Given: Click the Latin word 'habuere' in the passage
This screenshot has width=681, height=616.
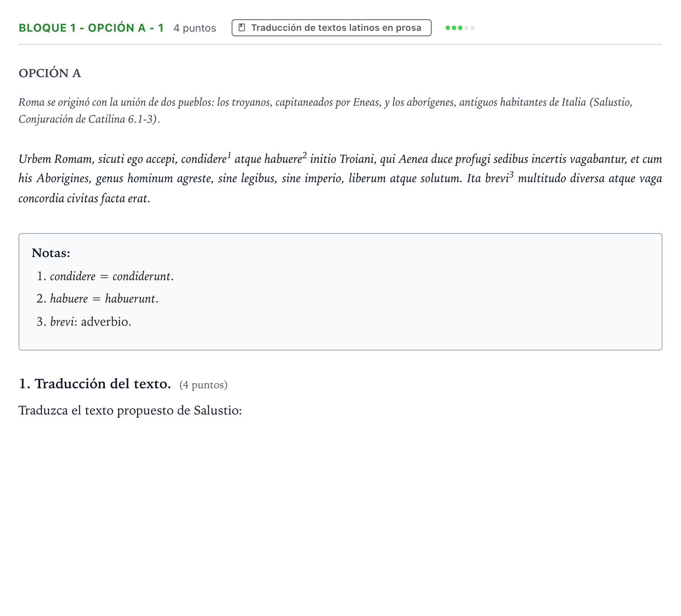Looking at the screenshot, I should coord(283,159).
